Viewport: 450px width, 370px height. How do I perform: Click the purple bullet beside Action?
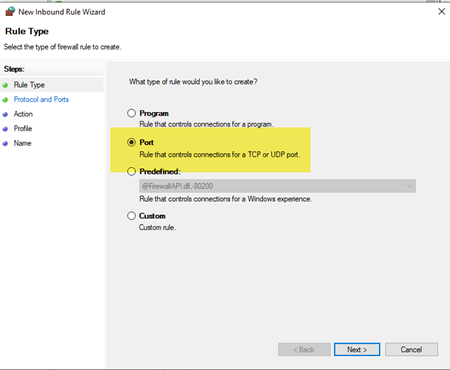(x=5, y=114)
